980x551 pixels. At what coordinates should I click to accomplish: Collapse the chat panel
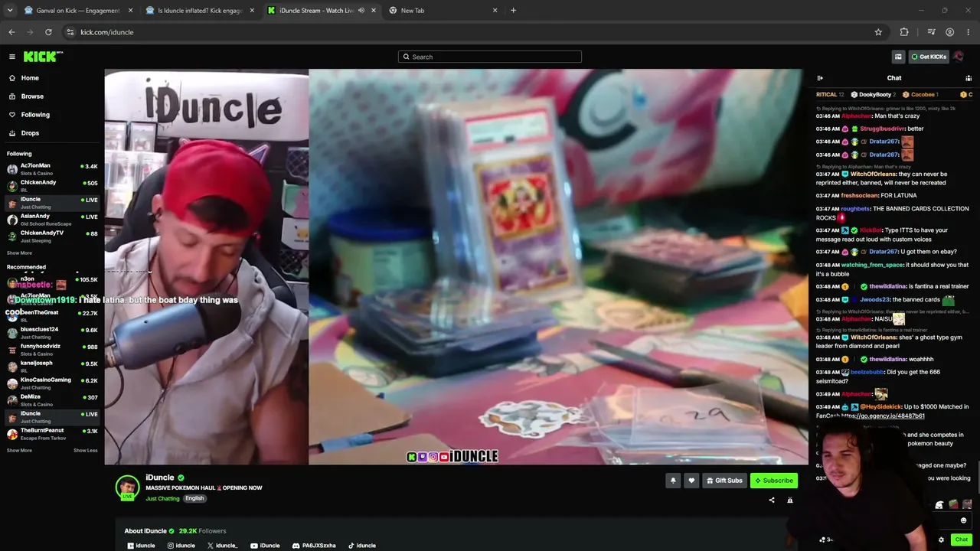[x=820, y=78]
